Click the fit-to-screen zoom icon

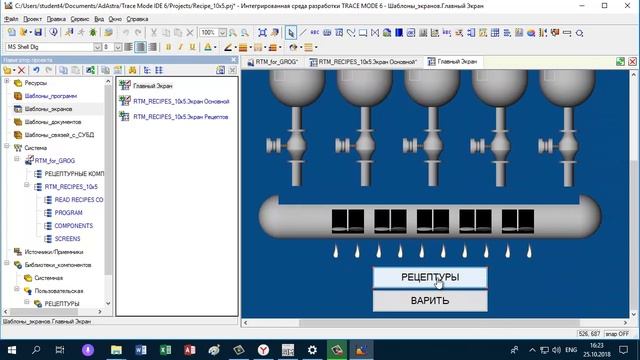pos(262,33)
